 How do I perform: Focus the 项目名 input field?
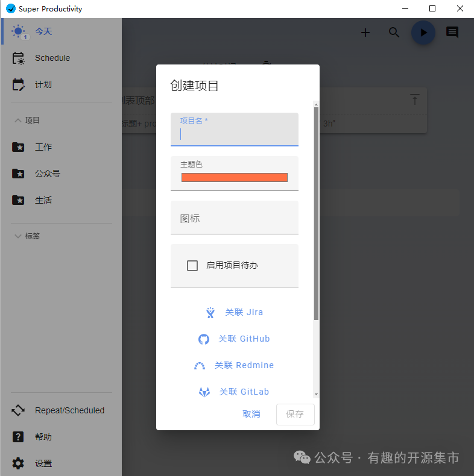(235, 130)
